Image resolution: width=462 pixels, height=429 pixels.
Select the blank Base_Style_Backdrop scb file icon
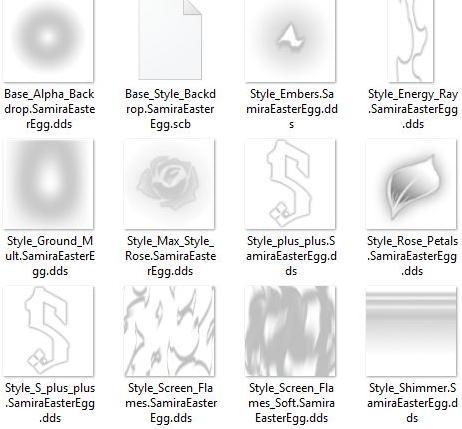170,39
